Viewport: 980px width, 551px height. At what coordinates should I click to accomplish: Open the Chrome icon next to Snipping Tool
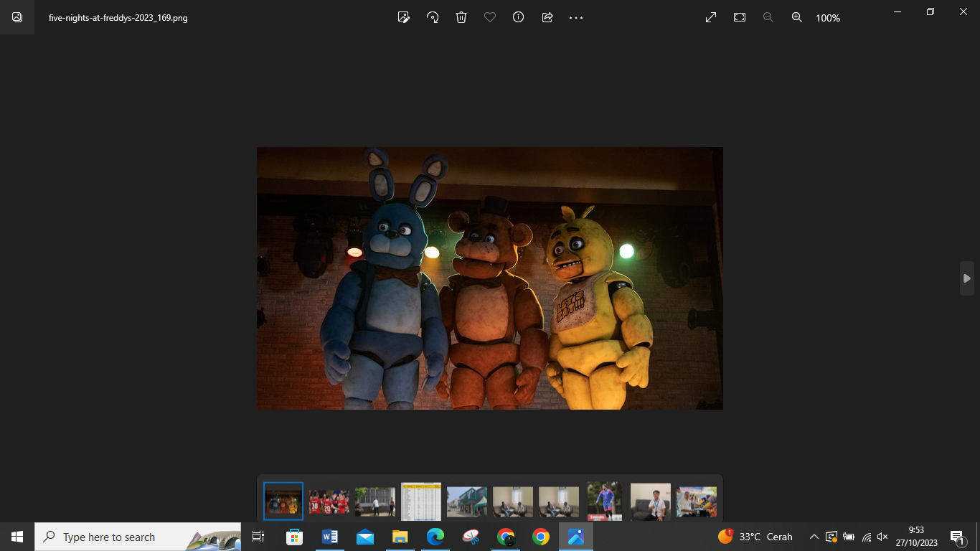[x=506, y=537]
